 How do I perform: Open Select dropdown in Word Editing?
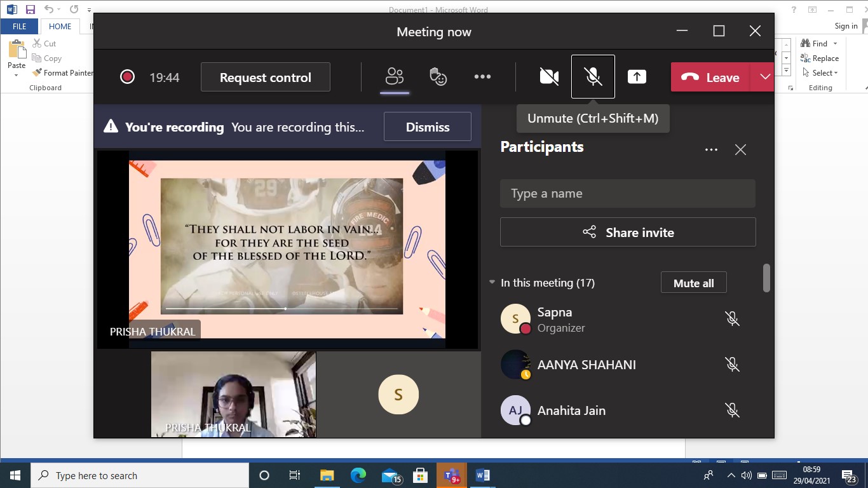[820, 73]
